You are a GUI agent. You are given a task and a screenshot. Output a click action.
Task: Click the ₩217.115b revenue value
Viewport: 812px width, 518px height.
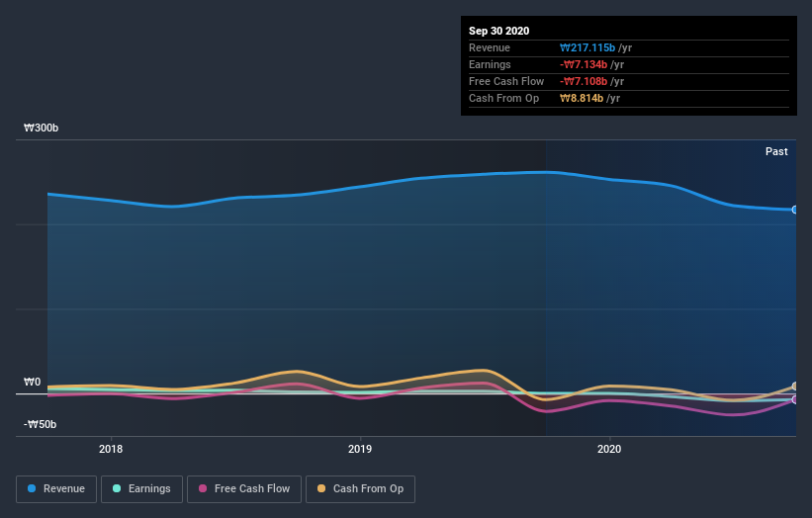587,47
